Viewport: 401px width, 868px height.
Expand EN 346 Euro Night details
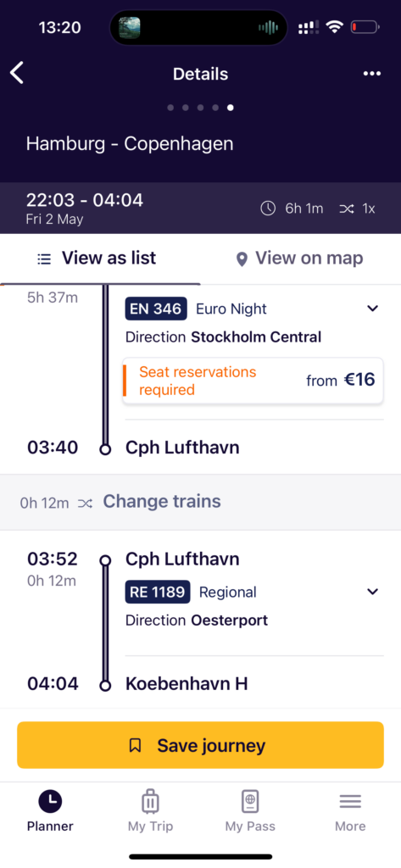tap(373, 309)
